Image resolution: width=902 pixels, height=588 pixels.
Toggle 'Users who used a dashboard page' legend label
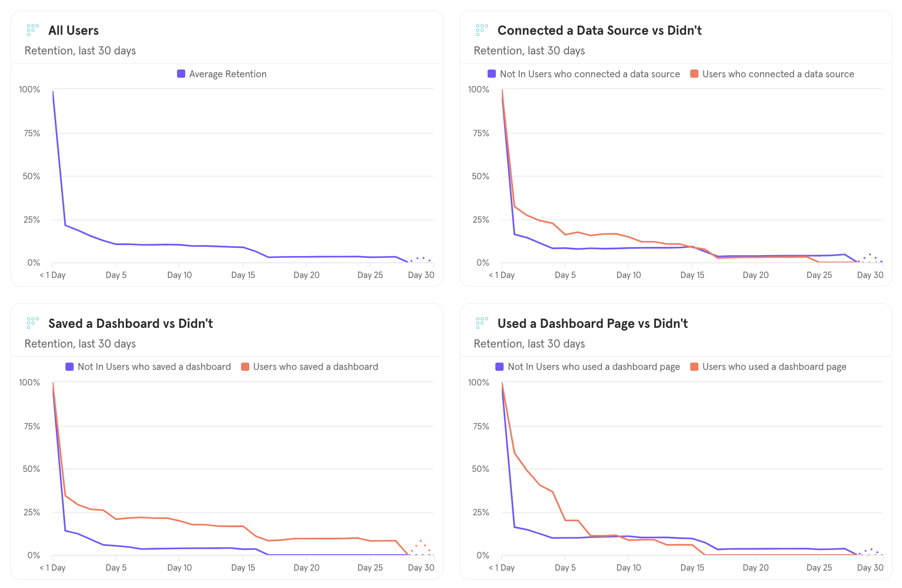[x=774, y=367]
